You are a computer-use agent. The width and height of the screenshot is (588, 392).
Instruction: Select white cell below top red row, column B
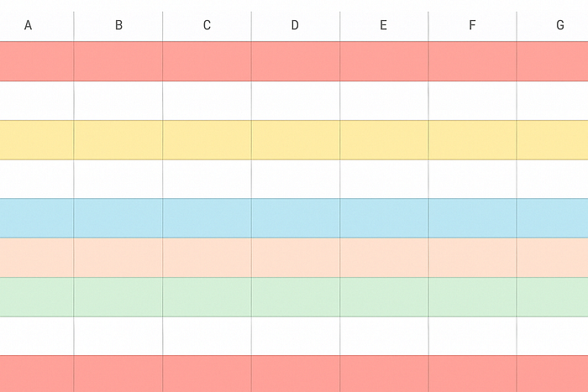(x=118, y=101)
